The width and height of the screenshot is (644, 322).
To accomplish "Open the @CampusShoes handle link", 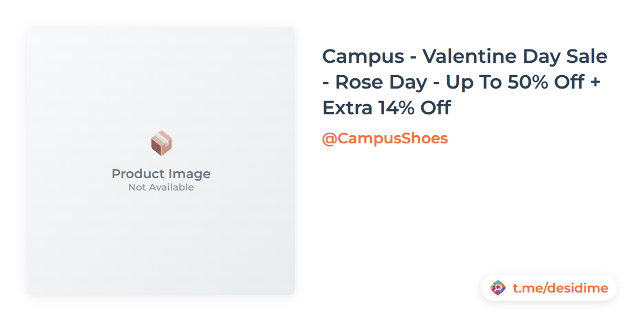I will coord(385,138).
